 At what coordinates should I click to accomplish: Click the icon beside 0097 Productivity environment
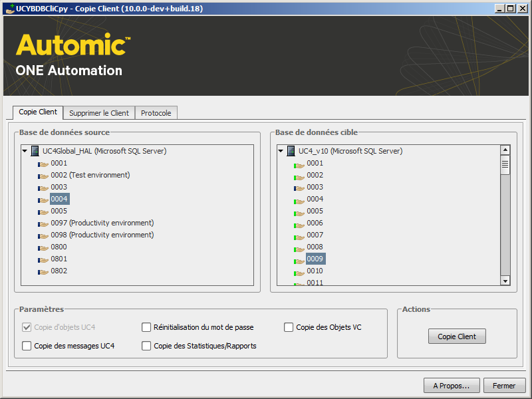click(x=43, y=223)
